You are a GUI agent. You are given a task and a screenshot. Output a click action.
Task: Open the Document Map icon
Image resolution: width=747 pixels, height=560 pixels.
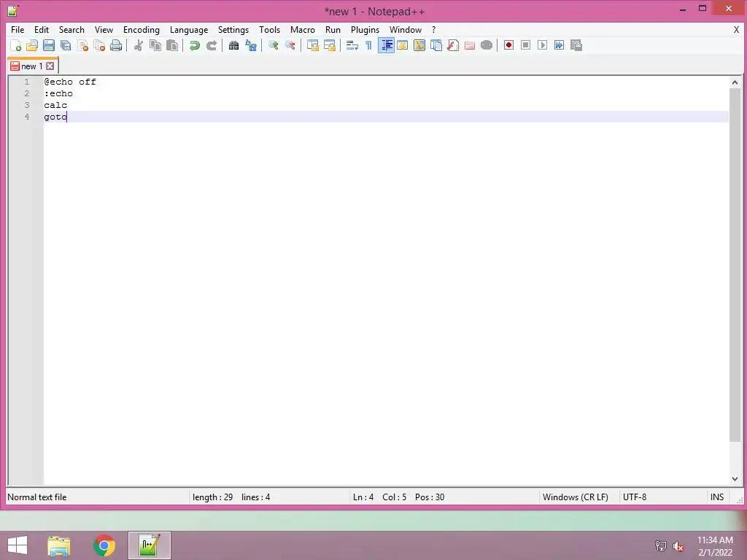tap(419, 45)
